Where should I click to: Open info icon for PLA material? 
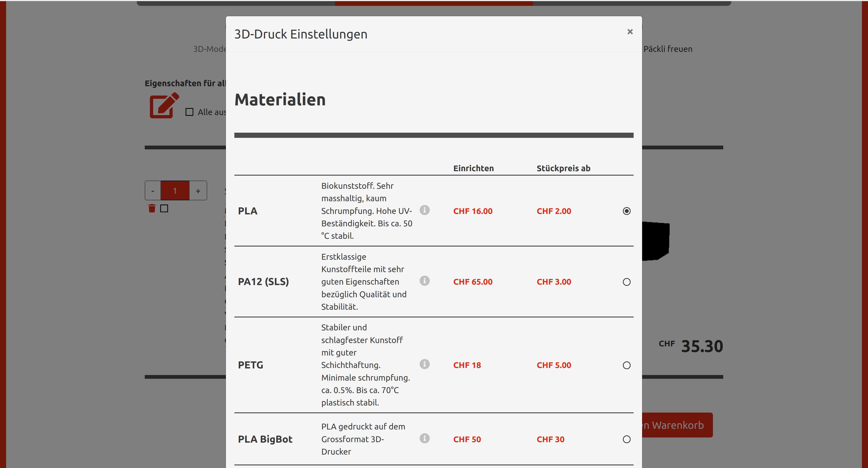pos(425,210)
